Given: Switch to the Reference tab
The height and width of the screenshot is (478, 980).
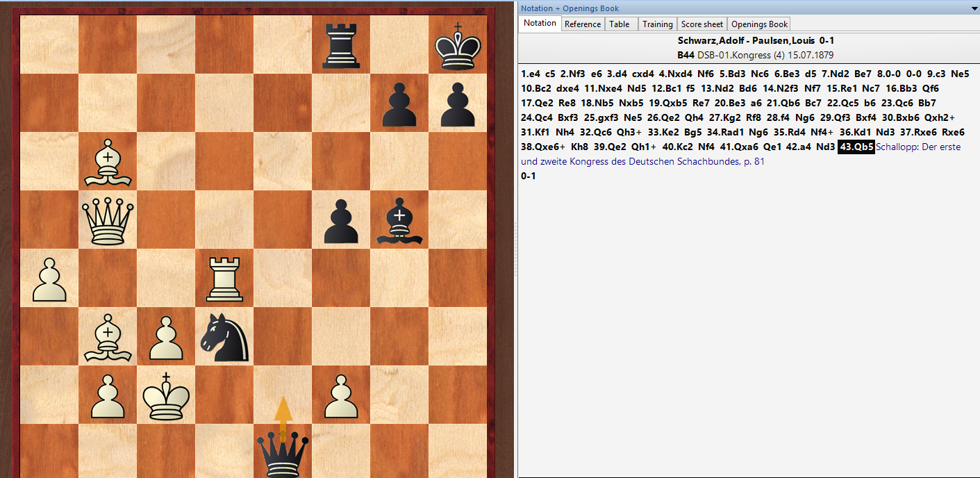Looking at the screenshot, I should [x=582, y=24].
